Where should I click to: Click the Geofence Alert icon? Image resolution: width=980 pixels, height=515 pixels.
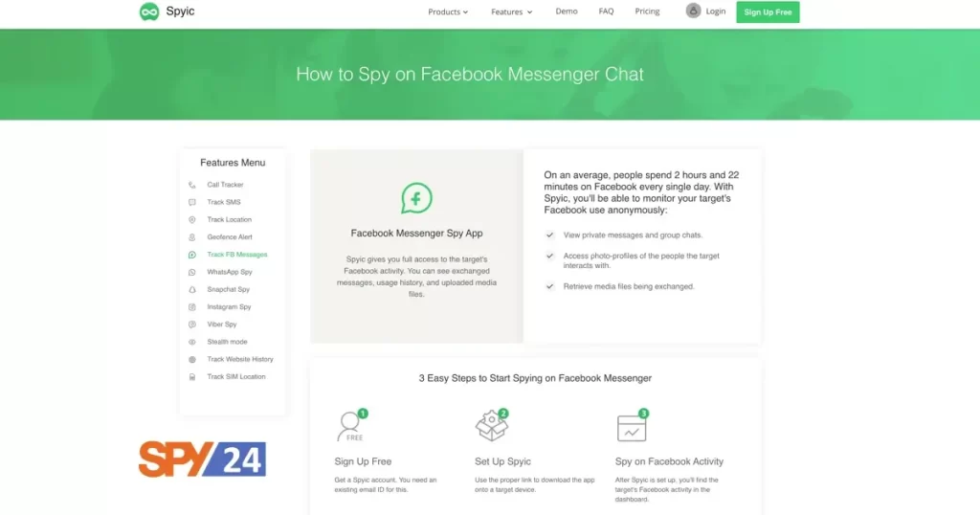coord(191,237)
